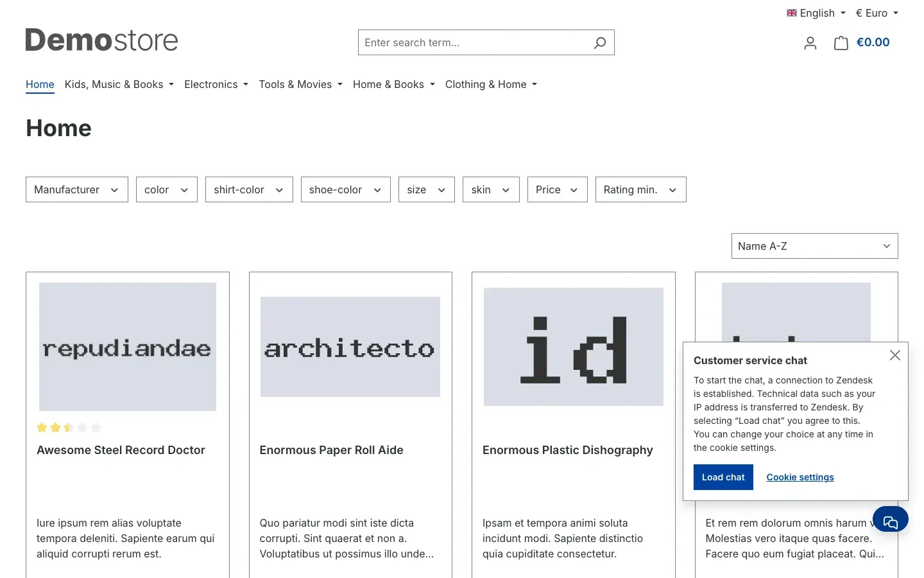Expand the size filter

pyautogui.click(x=427, y=189)
